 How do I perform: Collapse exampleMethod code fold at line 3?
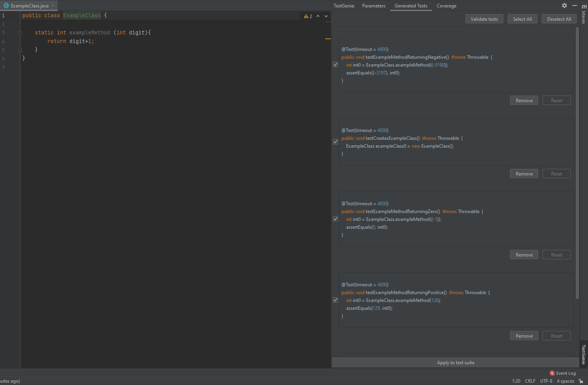[x=20, y=33]
